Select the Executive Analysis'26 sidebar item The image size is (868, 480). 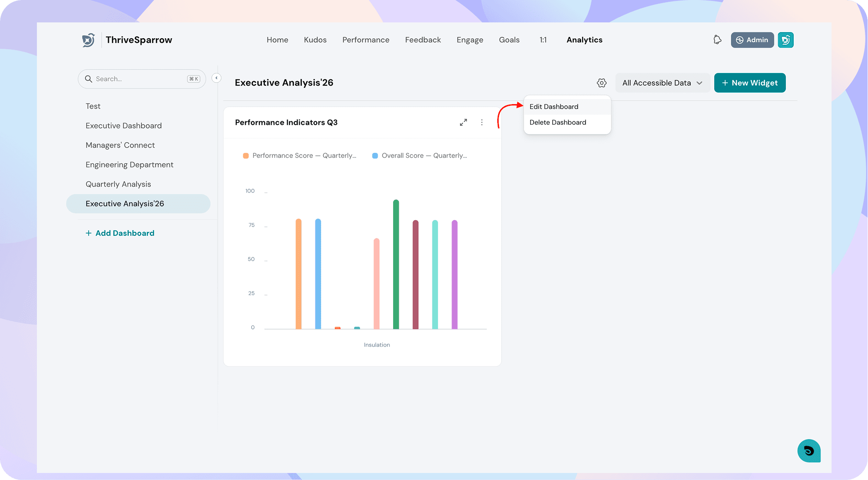coord(138,204)
